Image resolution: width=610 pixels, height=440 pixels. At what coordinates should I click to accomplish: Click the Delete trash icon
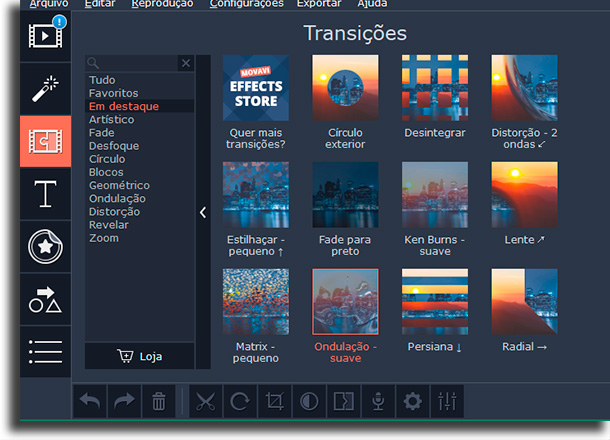[159, 401]
